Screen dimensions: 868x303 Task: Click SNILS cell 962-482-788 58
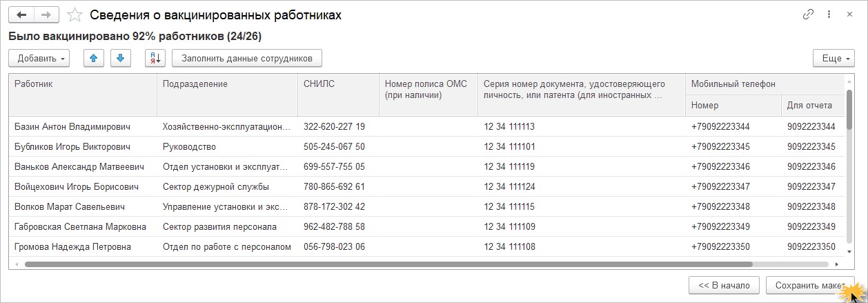tap(339, 226)
